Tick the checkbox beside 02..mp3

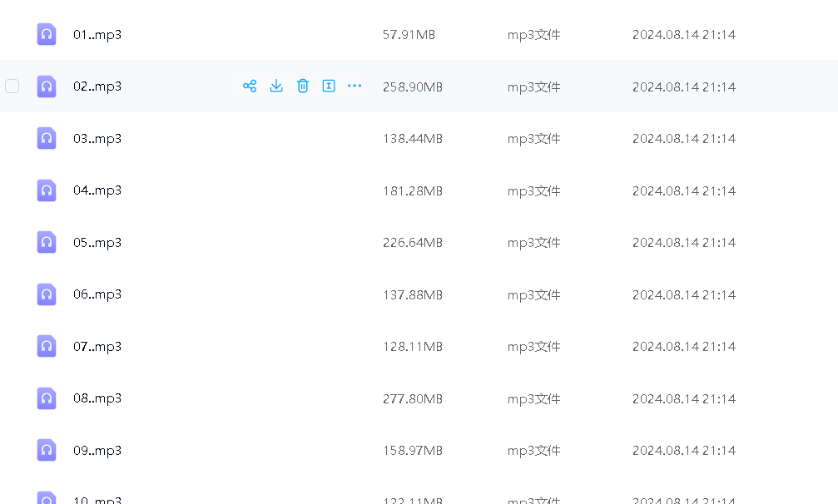(x=12, y=86)
